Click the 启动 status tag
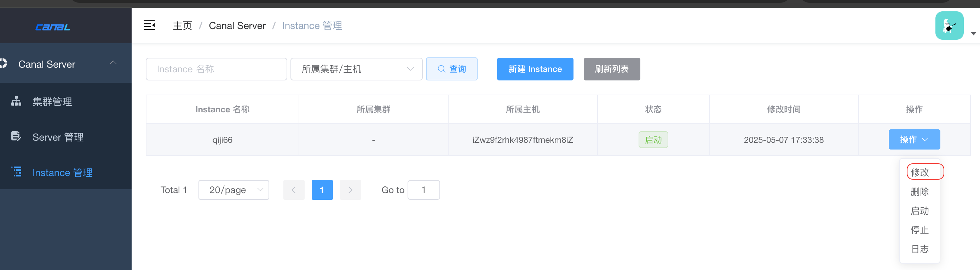The height and width of the screenshot is (270, 980). [x=653, y=140]
